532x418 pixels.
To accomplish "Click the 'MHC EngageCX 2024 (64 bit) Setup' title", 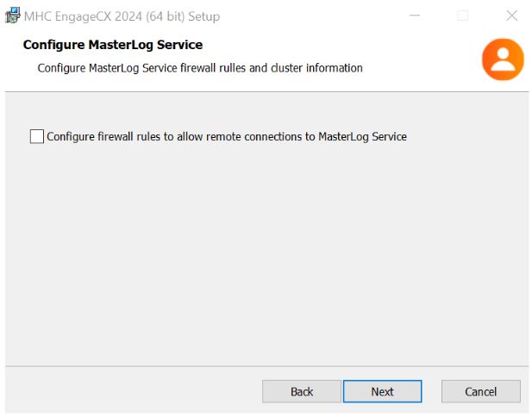I will (x=122, y=16).
